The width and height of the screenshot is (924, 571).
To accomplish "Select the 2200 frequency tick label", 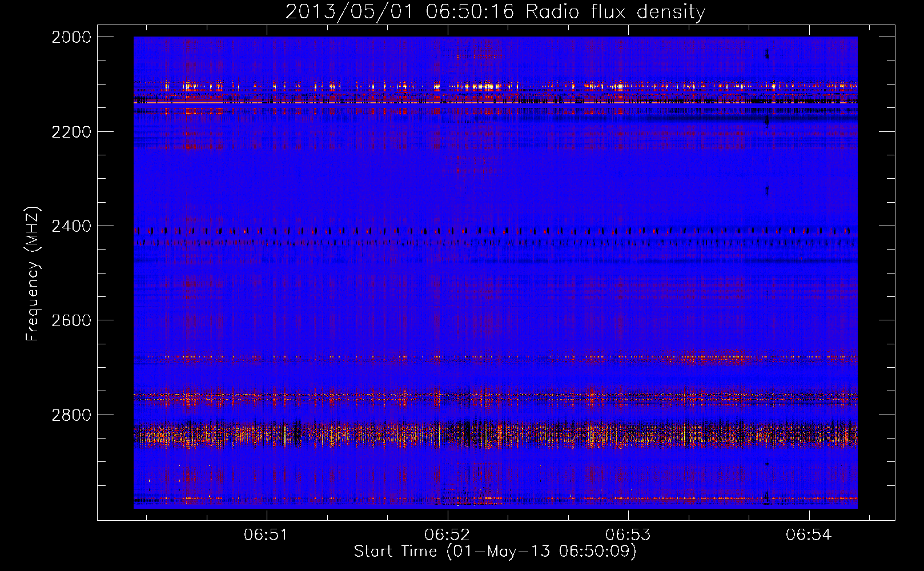I will point(71,132).
